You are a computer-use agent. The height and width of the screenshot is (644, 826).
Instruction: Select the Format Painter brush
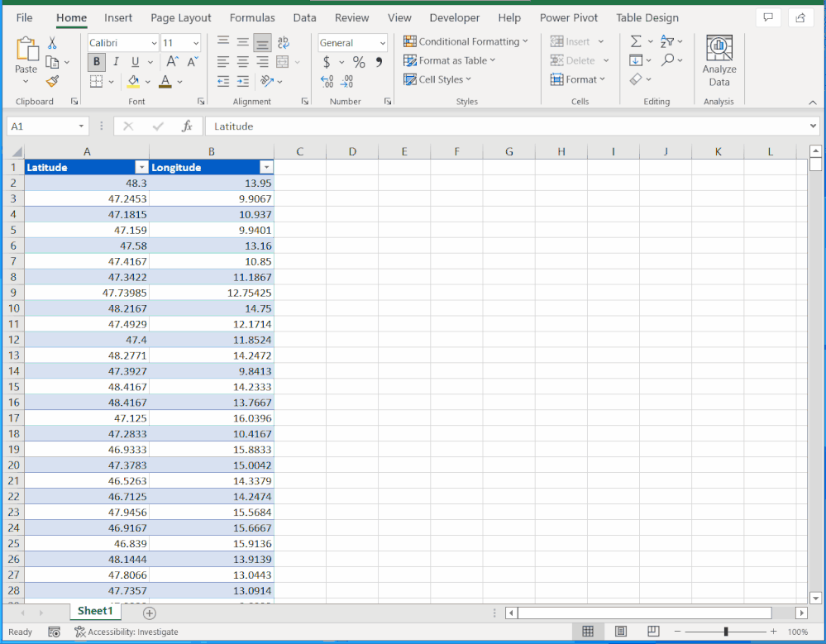[52, 81]
